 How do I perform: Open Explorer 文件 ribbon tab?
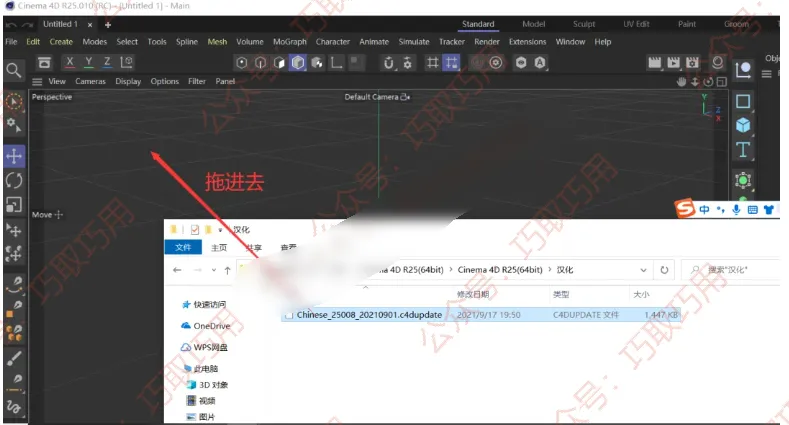pos(183,247)
